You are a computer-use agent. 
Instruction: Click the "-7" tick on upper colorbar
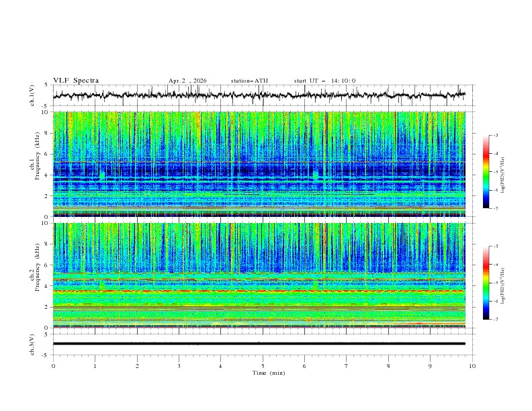click(x=495, y=208)
